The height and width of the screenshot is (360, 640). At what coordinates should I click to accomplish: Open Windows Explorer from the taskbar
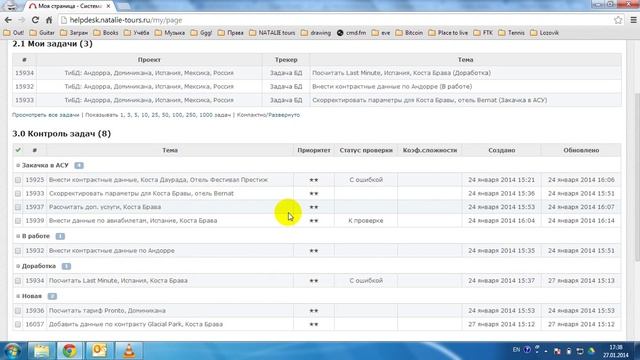(x=41, y=351)
